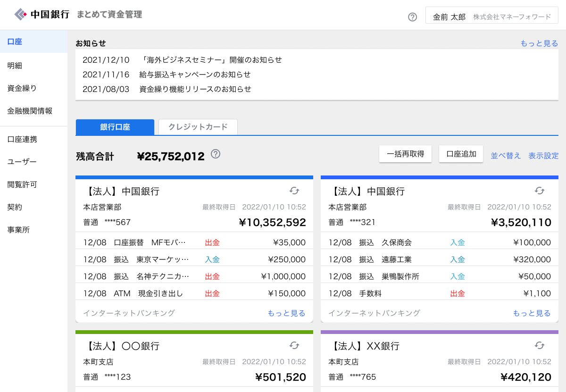This screenshot has height=392, width=566.
Task: Click もっと見る next to お知らせ
Action: pyautogui.click(x=539, y=43)
